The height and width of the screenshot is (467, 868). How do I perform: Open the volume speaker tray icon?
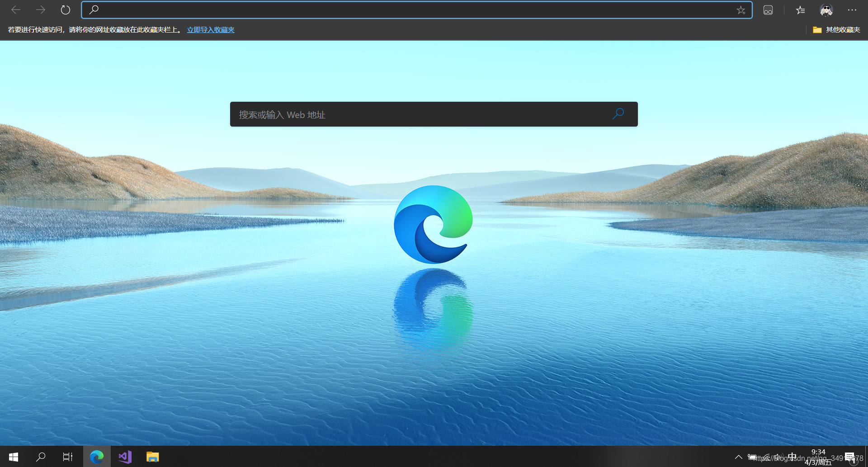click(x=779, y=457)
